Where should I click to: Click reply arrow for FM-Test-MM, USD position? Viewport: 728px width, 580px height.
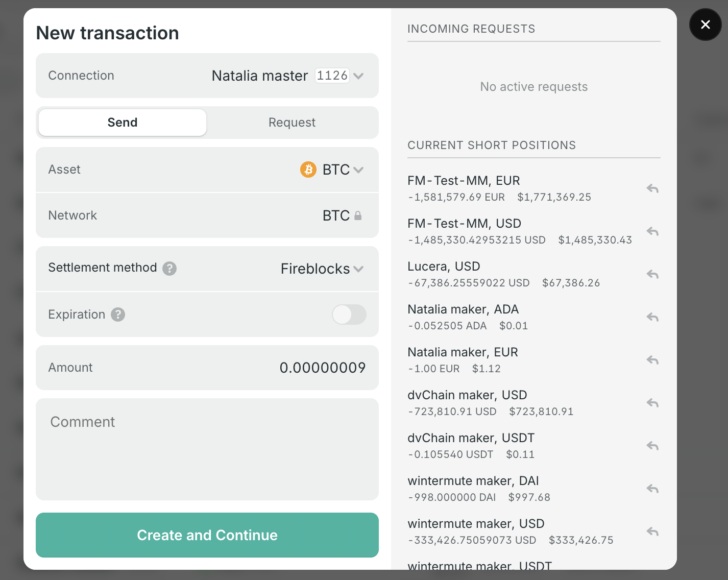(652, 232)
